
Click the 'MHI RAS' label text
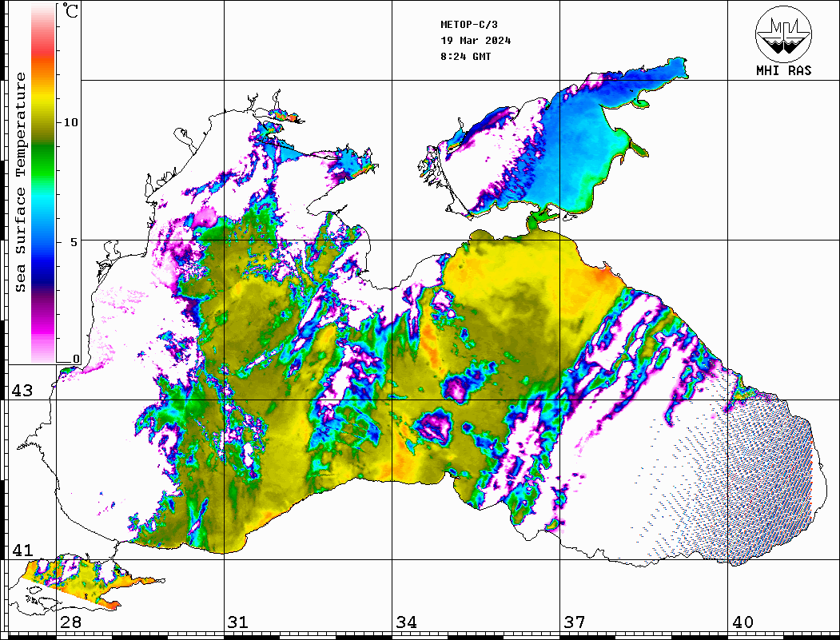[784, 70]
